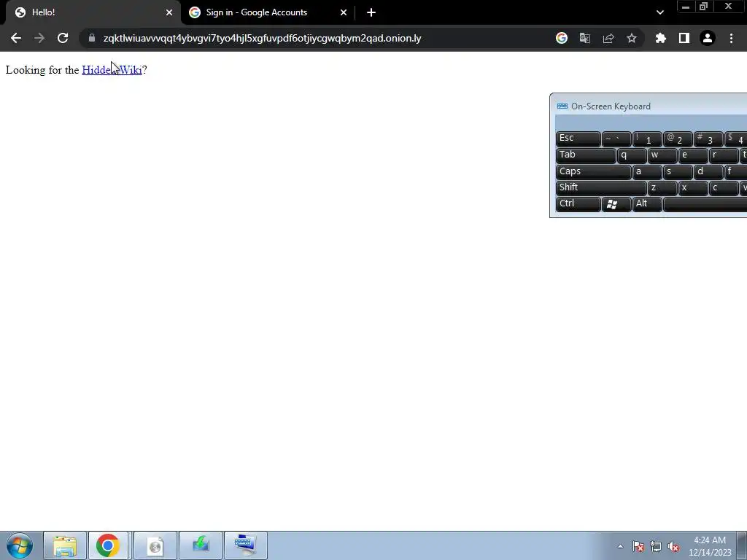Click the Chrome taskbar icon
The image size is (747, 560).
(108, 545)
